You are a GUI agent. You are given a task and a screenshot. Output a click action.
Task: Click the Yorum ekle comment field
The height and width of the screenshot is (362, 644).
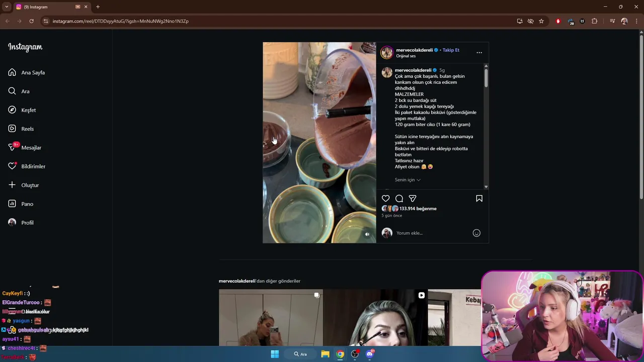pos(433,233)
